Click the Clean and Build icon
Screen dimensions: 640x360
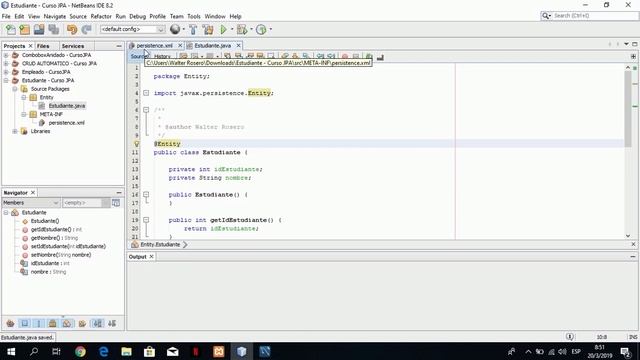click(x=208, y=29)
